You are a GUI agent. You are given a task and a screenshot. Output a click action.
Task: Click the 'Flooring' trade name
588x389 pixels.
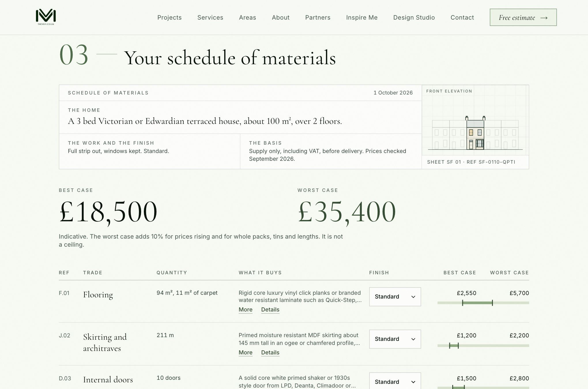pyautogui.click(x=98, y=295)
